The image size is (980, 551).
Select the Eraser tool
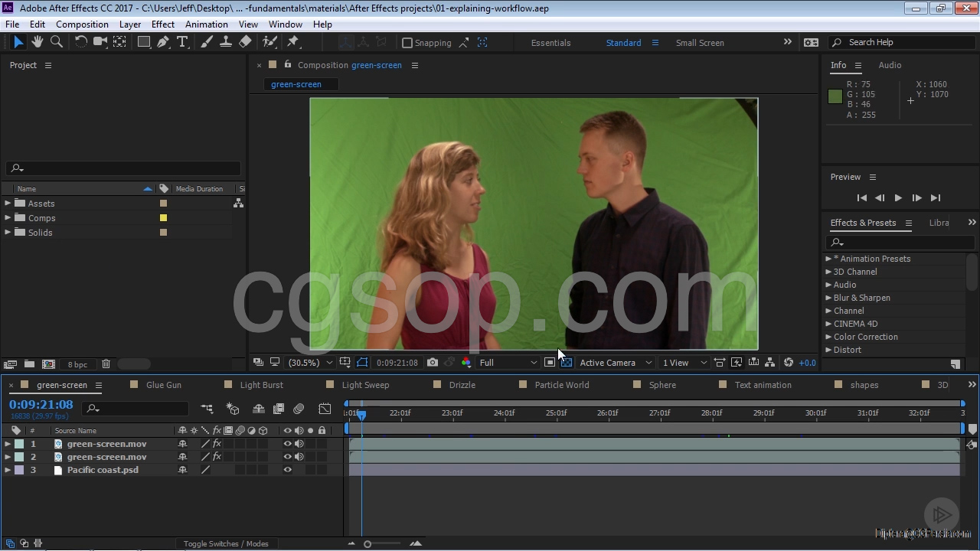click(245, 42)
